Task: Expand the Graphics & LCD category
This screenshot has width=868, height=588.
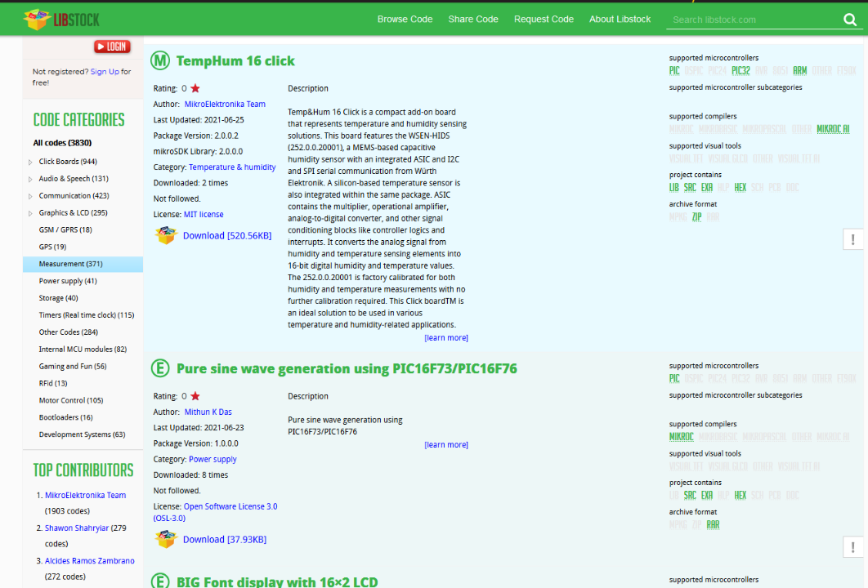Action: pyautogui.click(x=31, y=213)
